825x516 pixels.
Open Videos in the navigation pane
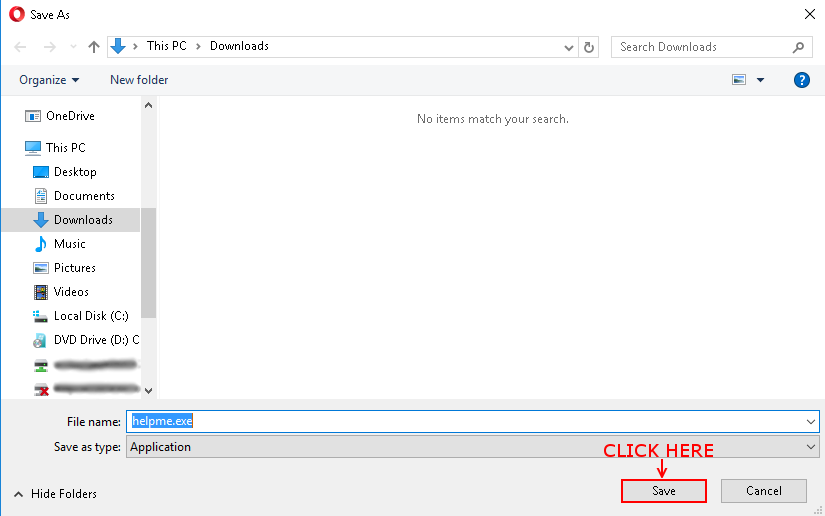(x=71, y=292)
